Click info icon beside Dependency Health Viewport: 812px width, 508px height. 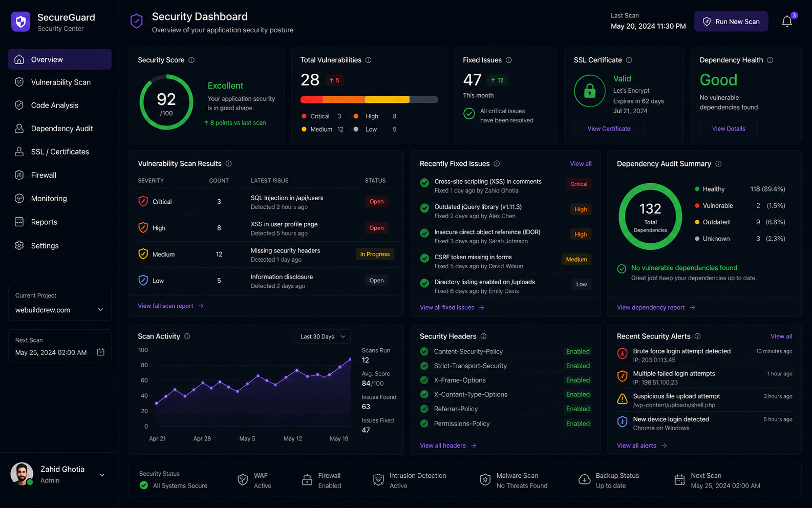(x=770, y=60)
